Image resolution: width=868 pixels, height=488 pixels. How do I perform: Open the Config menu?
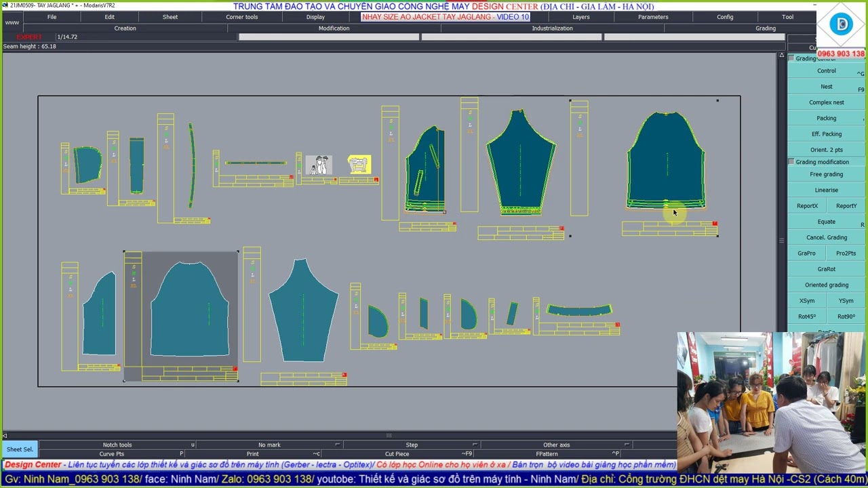coord(725,17)
